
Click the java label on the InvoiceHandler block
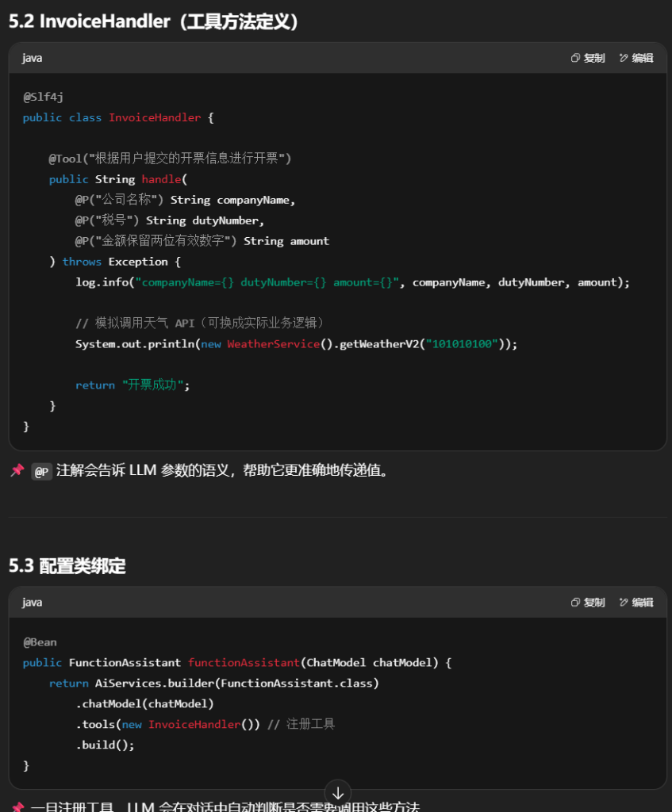click(x=33, y=58)
